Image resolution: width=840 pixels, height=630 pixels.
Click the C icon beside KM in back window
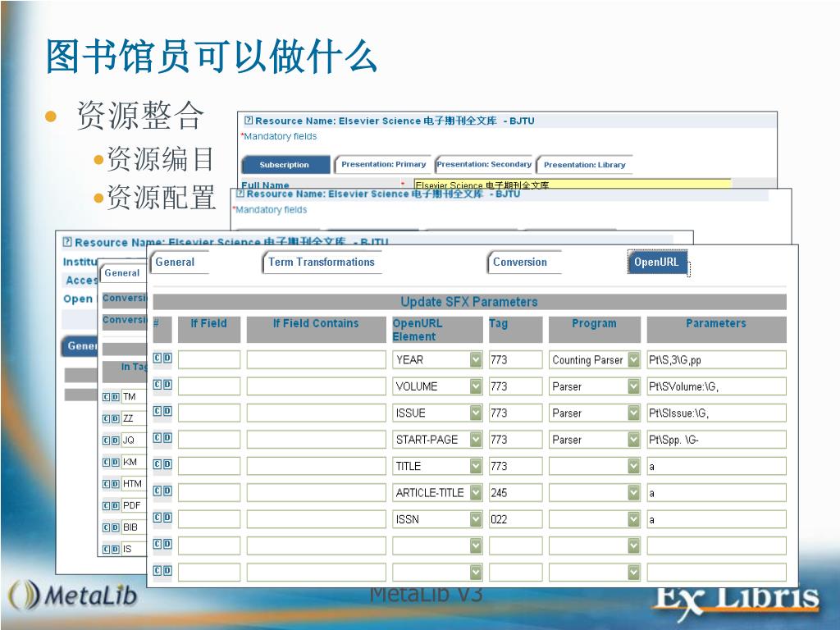point(107,463)
